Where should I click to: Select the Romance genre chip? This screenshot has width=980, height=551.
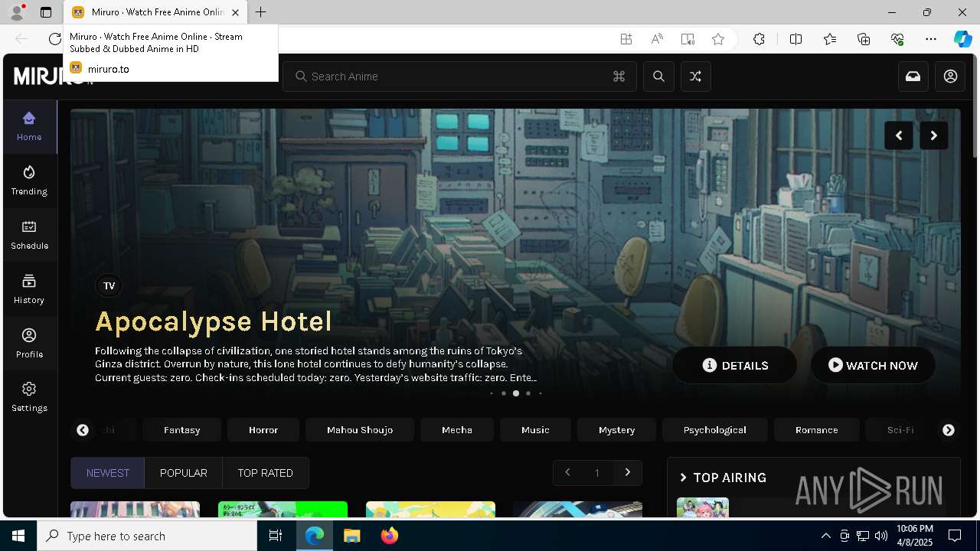point(817,430)
